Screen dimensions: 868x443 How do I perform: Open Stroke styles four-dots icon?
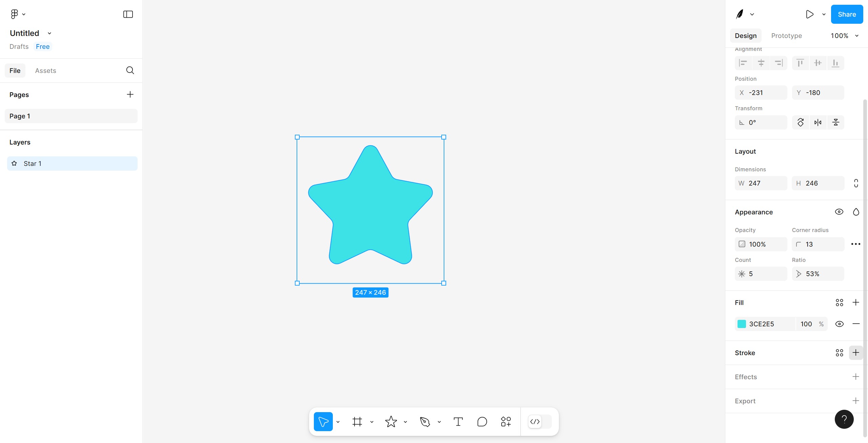839,353
